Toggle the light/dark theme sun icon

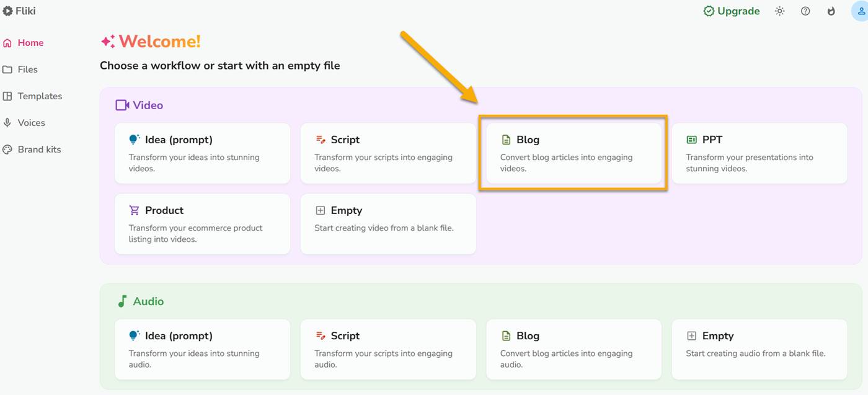point(780,11)
